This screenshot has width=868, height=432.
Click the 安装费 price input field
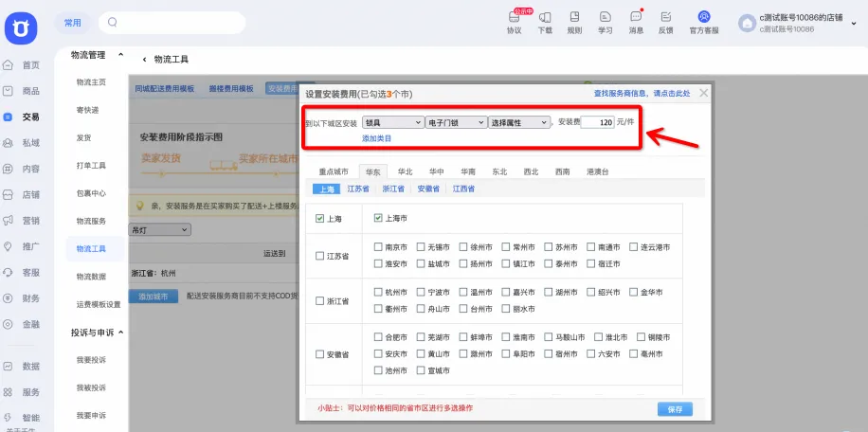pyautogui.click(x=597, y=122)
